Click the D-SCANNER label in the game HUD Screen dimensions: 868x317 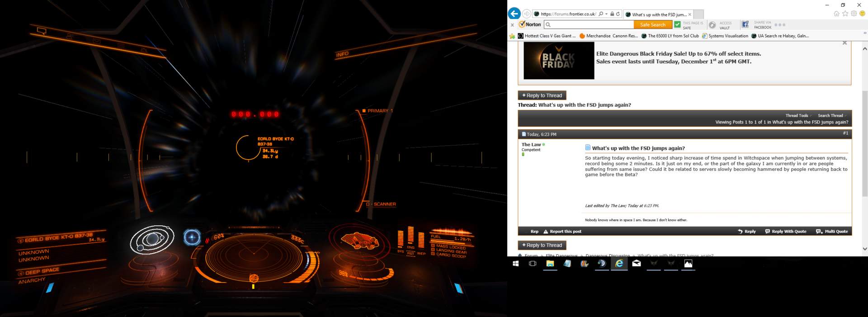tap(381, 204)
